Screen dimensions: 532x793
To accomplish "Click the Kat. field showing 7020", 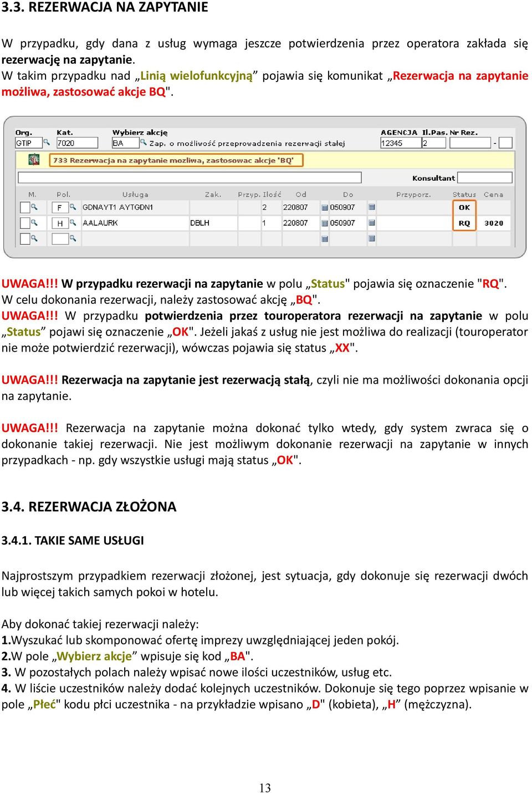I will point(77,143).
